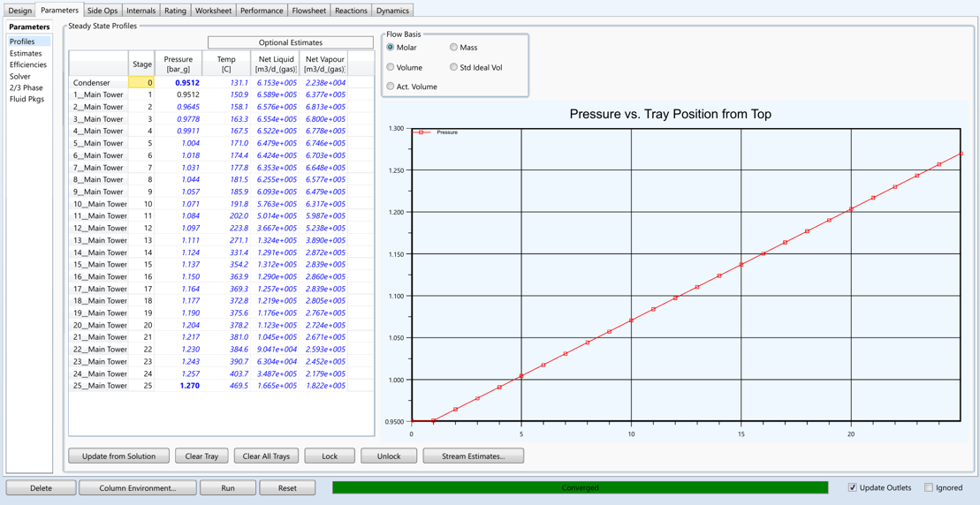Click the Update from Solution button
Screen dimensions: 980x505
tap(118, 456)
